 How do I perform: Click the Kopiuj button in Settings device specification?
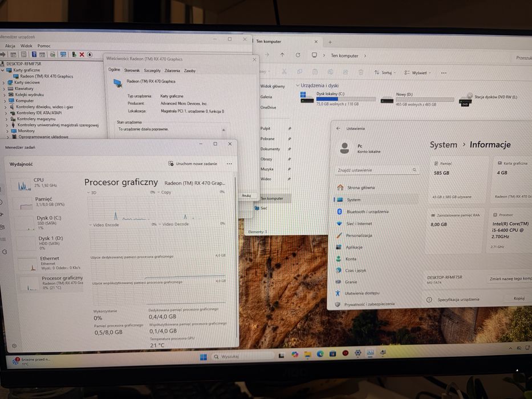click(x=519, y=298)
